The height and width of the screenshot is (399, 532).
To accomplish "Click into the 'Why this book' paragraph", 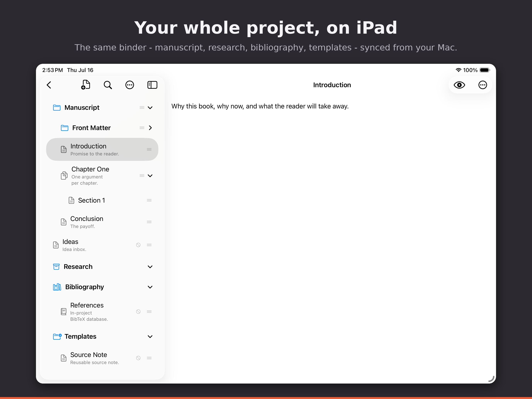I will pos(260,106).
